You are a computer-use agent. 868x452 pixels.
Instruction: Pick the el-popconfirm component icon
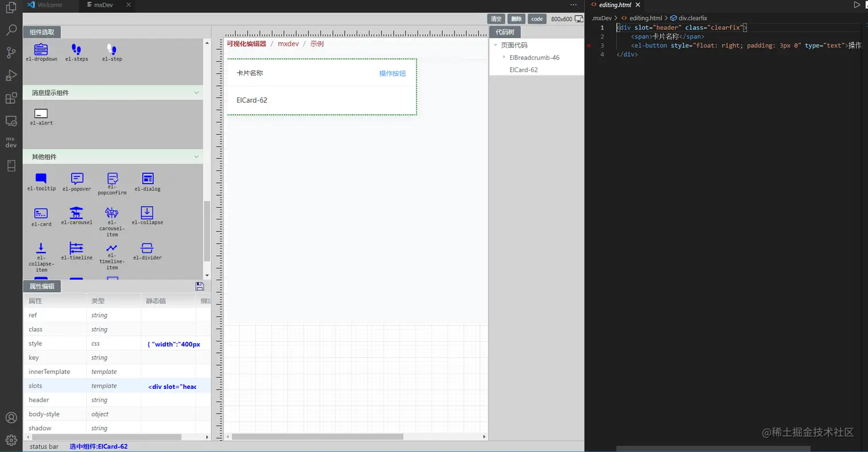click(112, 178)
